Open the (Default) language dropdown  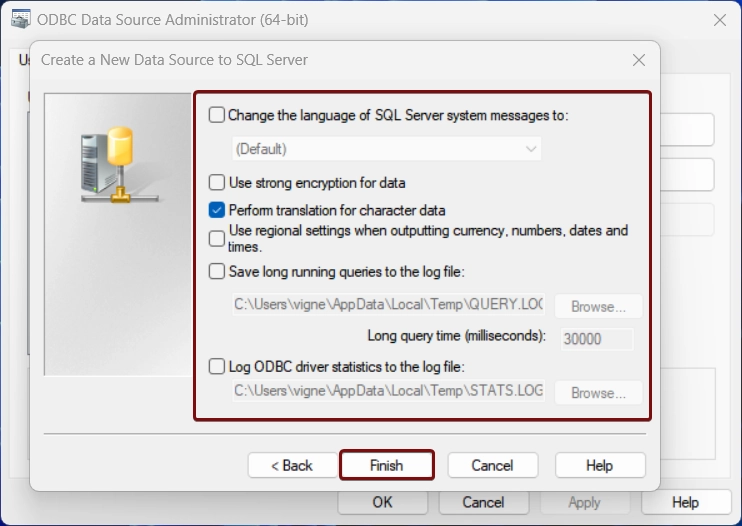click(x=387, y=149)
